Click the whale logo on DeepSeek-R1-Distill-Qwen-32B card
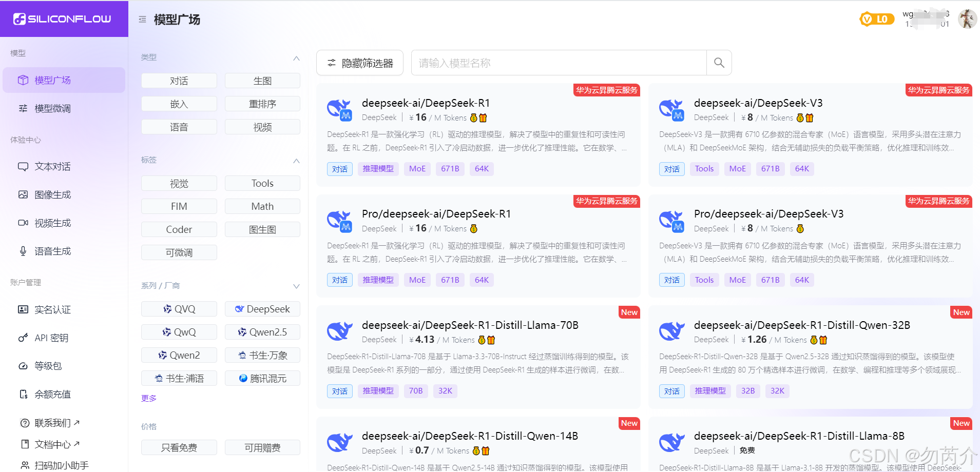This screenshot has width=980, height=472. point(671,331)
